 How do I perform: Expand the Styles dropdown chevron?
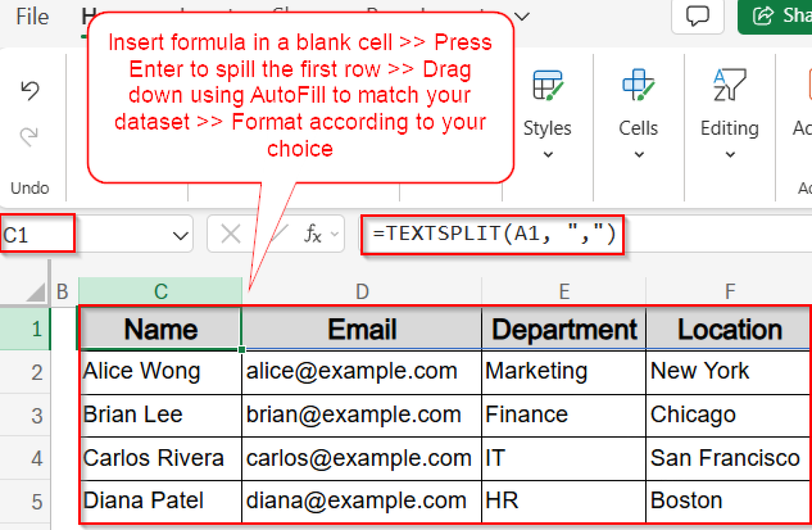tap(547, 155)
